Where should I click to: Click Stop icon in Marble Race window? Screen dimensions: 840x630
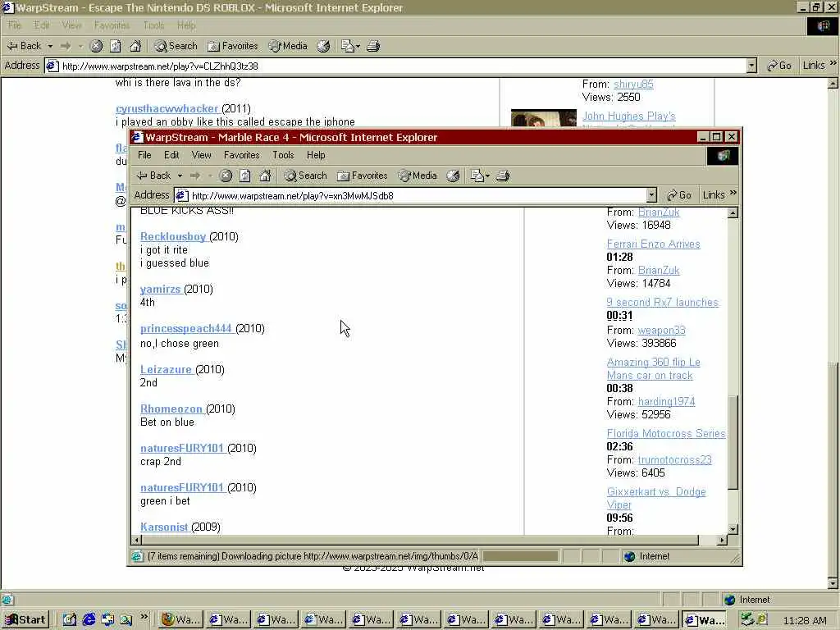pyautogui.click(x=226, y=176)
